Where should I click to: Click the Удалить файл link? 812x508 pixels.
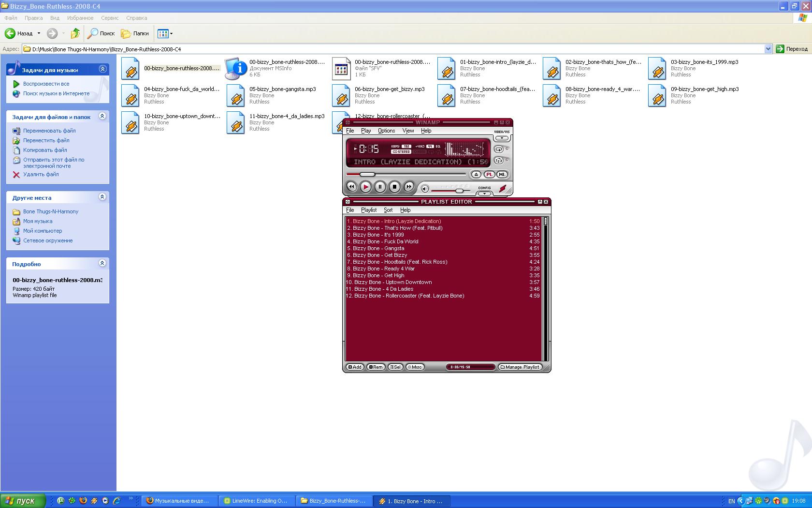click(x=41, y=174)
